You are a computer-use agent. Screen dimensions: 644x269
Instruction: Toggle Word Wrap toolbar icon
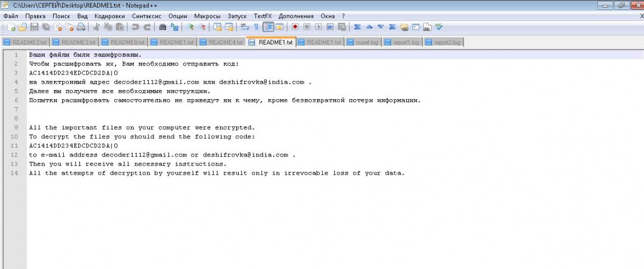click(x=245, y=27)
